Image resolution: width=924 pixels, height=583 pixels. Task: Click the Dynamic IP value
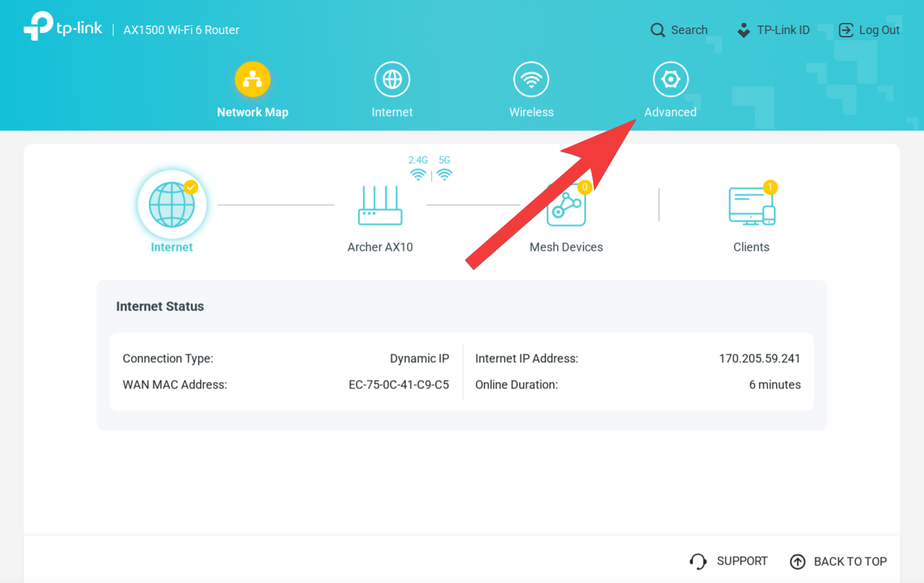(419, 358)
